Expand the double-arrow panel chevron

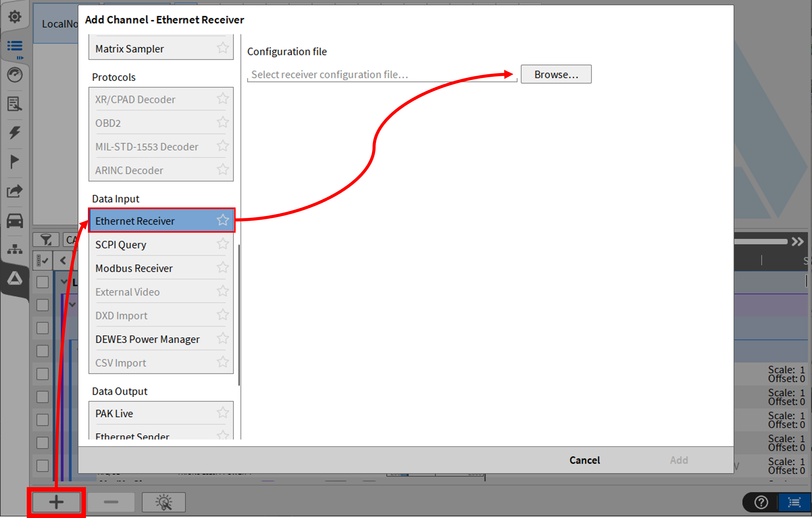point(798,241)
